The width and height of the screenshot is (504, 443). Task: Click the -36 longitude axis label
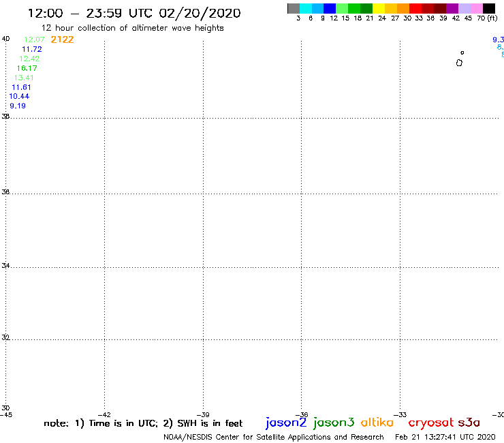302,415
